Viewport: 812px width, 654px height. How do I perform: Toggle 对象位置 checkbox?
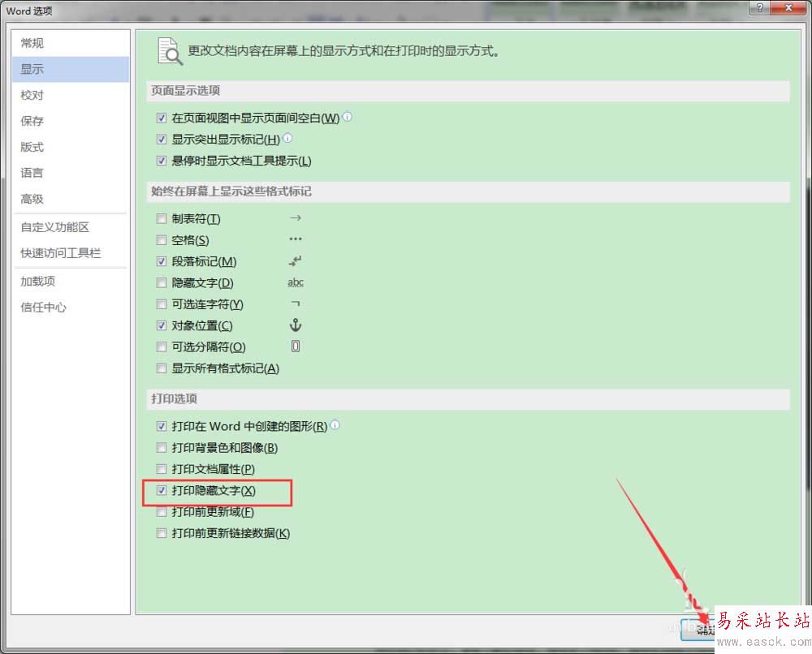point(162,325)
